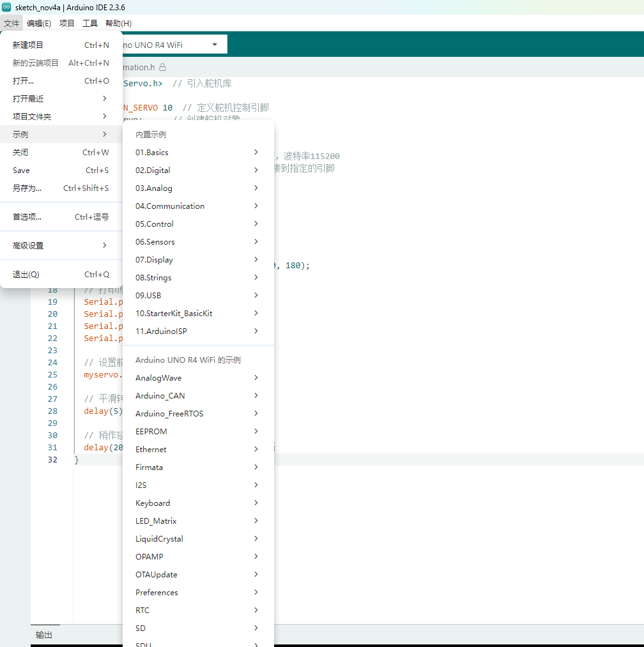Open Firmata examples submenu

pos(198,467)
